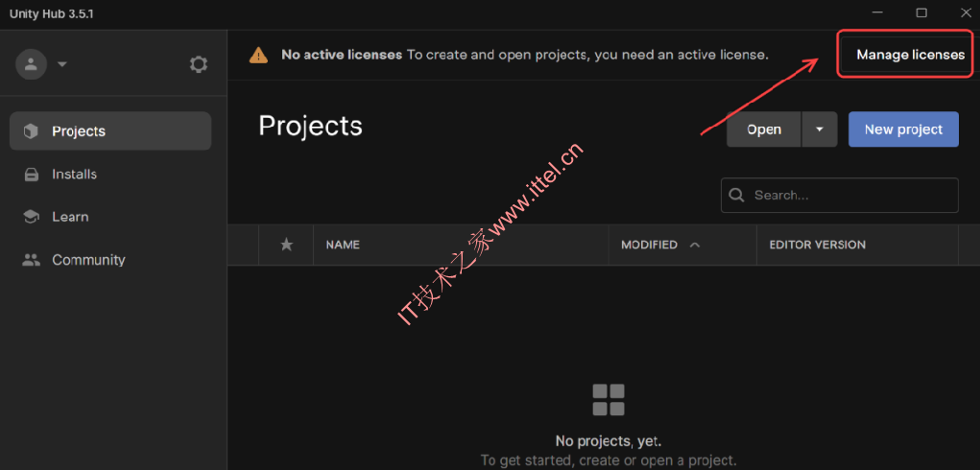This screenshot has width=980, height=470.
Task: Open the Installs section
Action: 110,175
